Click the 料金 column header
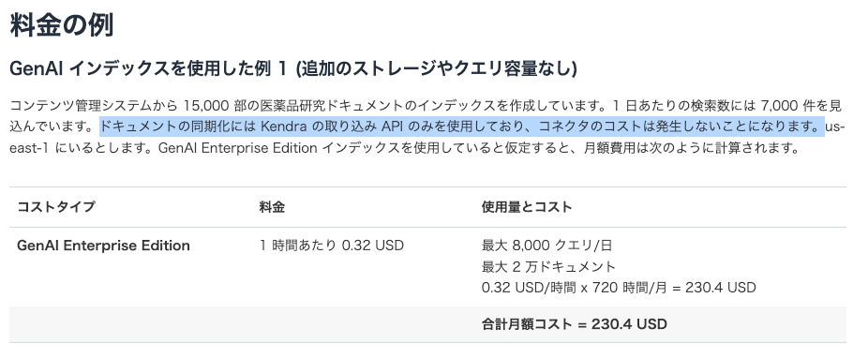Viewport: 868px width, 358px height. 272,207
